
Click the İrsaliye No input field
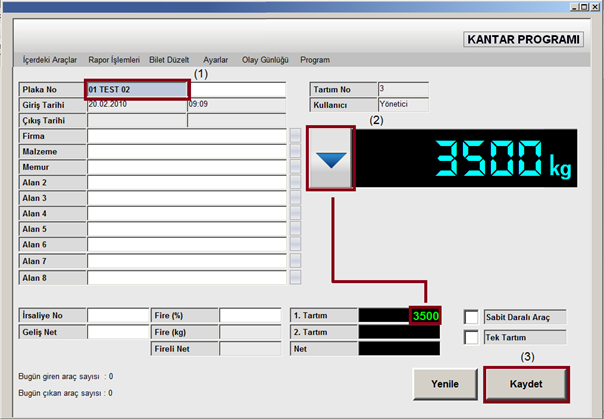tap(118, 315)
